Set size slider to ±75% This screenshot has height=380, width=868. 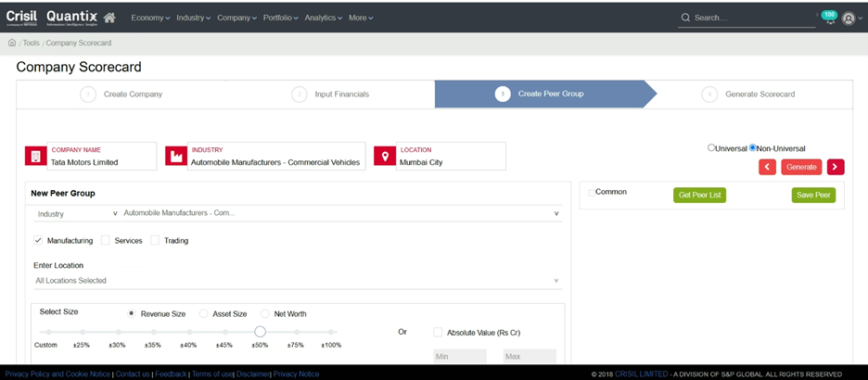(297, 333)
